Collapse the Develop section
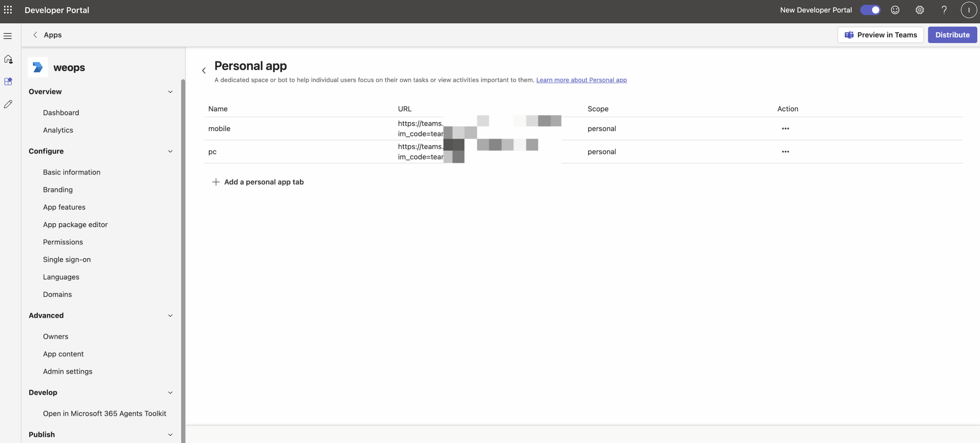The image size is (980, 443). coord(170,392)
